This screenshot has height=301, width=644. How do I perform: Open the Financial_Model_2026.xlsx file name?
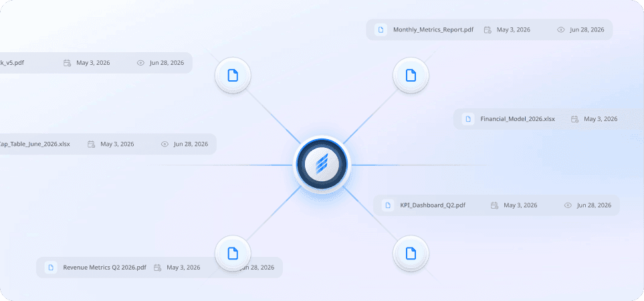coord(518,119)
